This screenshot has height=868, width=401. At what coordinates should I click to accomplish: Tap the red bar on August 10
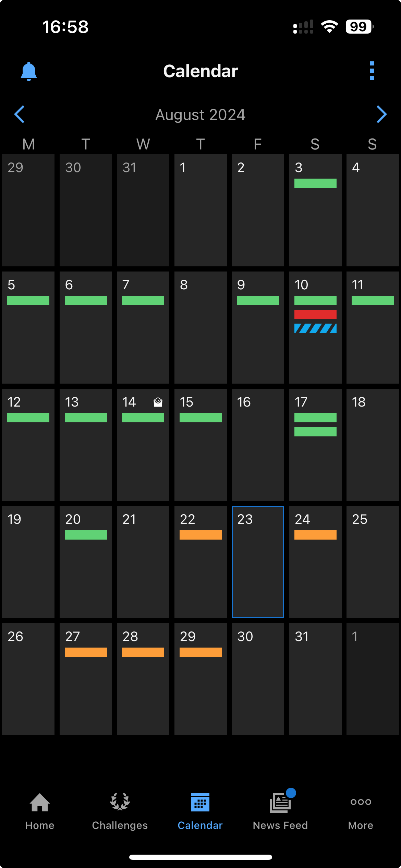[315, 314]
